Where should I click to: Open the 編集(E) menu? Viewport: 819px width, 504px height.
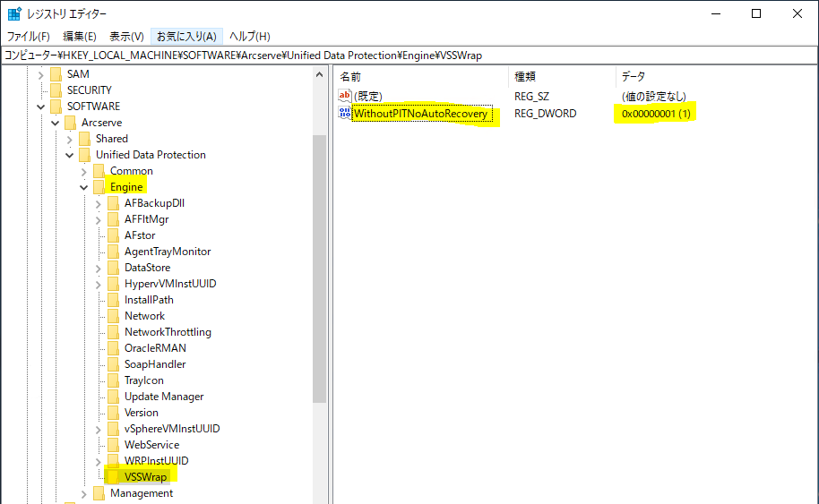80,37
